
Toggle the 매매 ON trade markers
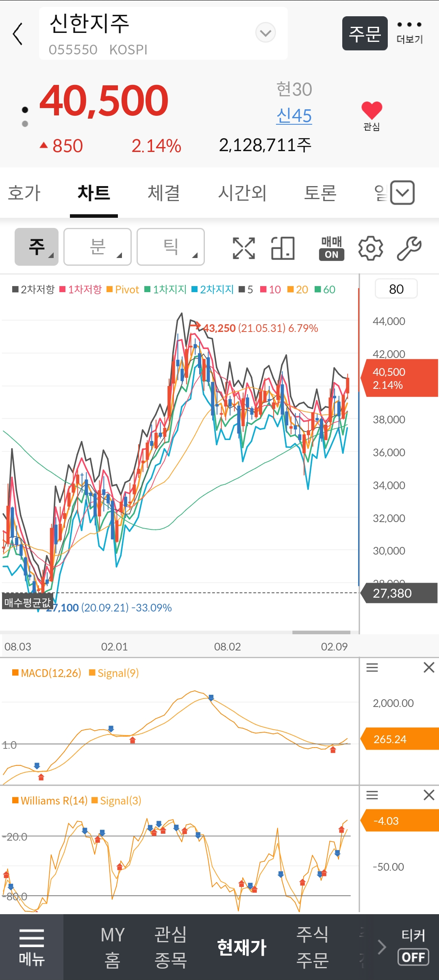click(x=332, y=248)
